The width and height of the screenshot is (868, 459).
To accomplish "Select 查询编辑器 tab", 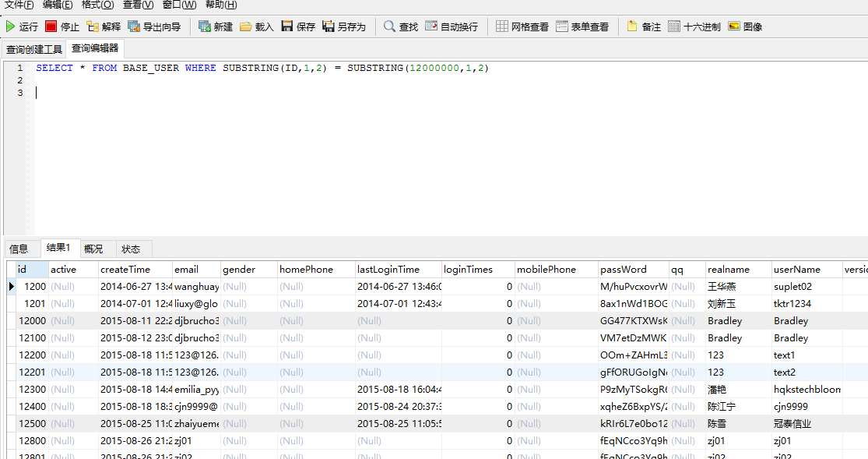I will pos(95,49).
